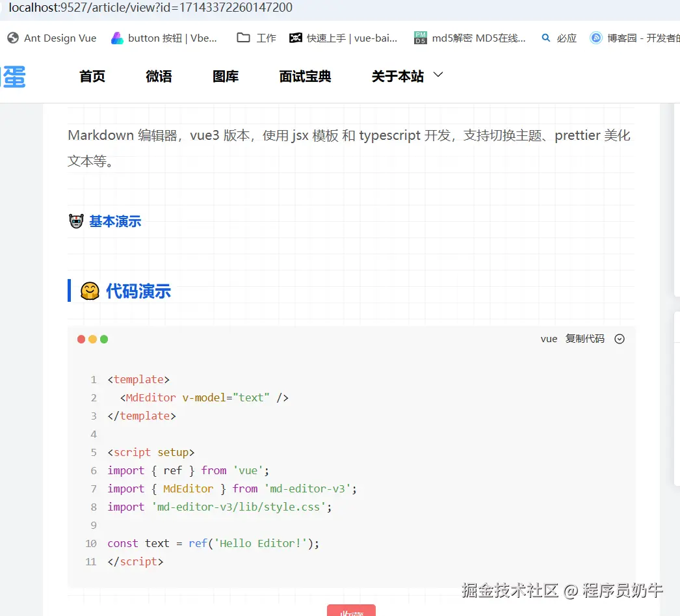This screenshot has width=680, height=616.
Task: Click the button 按钮 Vbe bookmark icon
Action: 117,38
